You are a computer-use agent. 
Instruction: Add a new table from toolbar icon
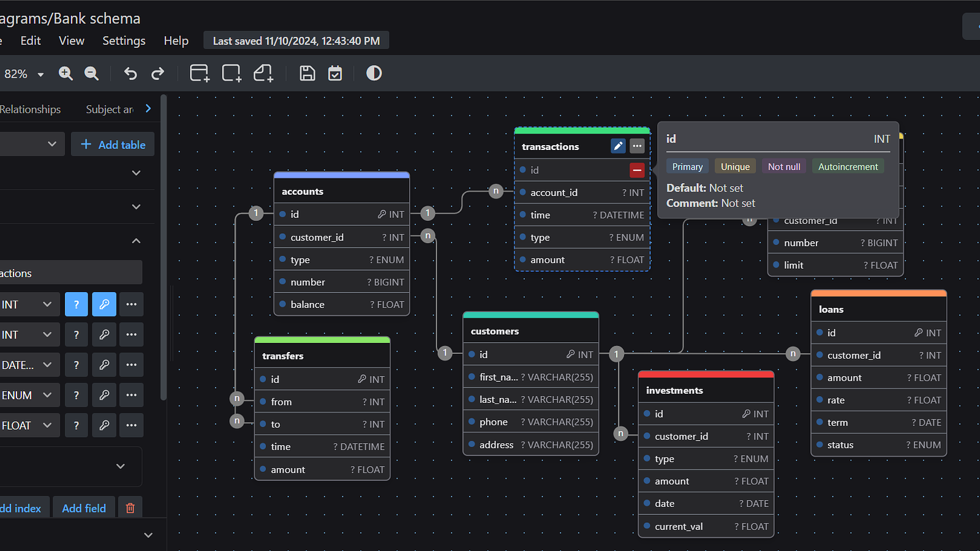(x=199, y=73)
